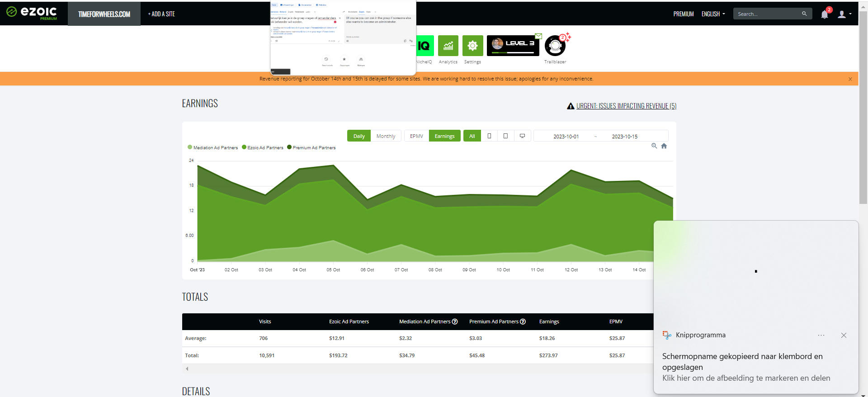Click the Level 3 progress bar
The image size is (868, 397).
(513, 52)
